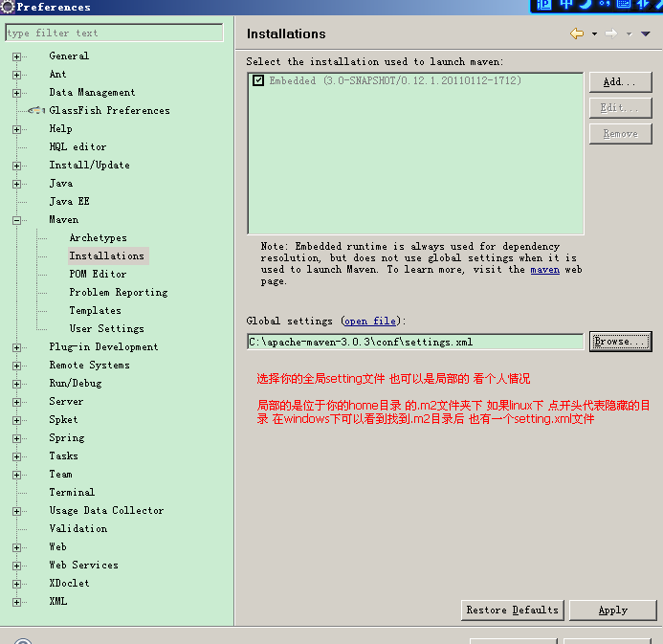Expand the Data Management node
663x644 pixels.
tap(16, 93)
